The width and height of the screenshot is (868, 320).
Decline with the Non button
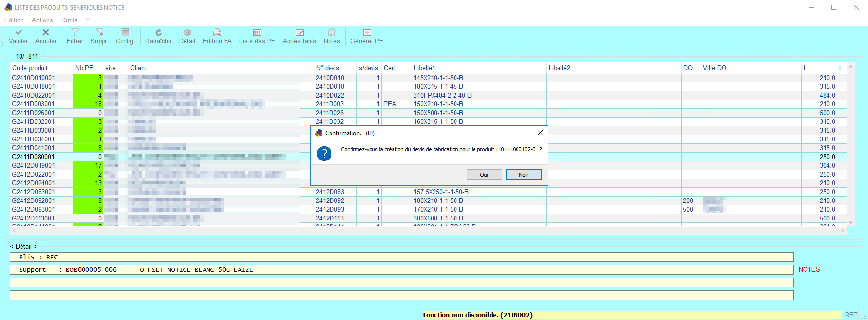coord(524,175)
